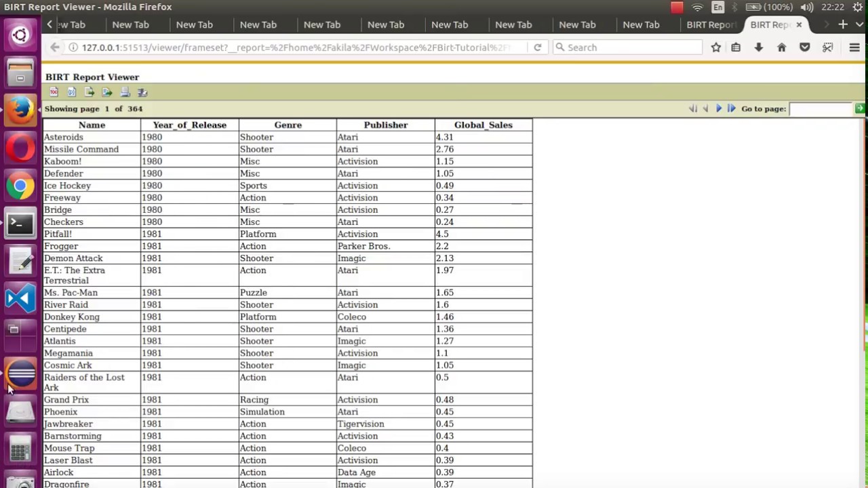This screenshot has width=868, height=488.
Task: Show bookmarks with the clipboard-list icon
Action: 736,47
